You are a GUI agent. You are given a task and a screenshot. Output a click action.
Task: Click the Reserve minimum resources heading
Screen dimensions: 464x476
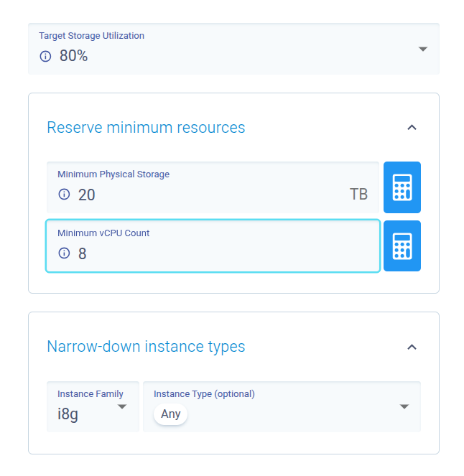click(146, 128)
